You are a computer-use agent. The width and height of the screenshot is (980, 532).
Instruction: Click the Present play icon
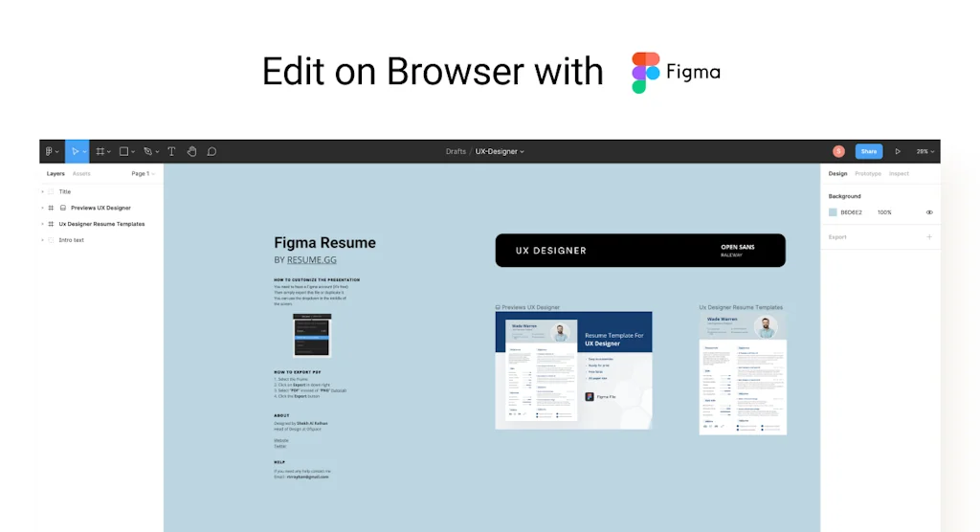tap(898, 151)
